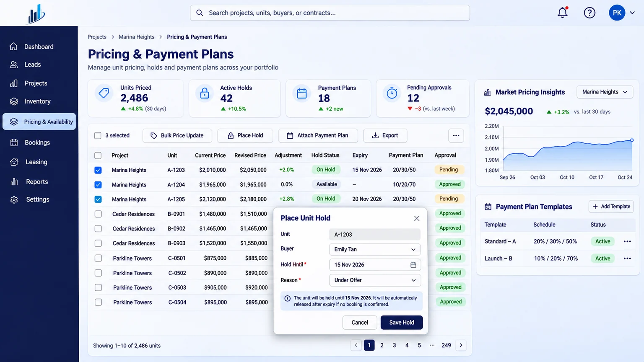Screen dimensions: 644x362
Task: Click the Units Priced tag icon
Action: (104, 93)
